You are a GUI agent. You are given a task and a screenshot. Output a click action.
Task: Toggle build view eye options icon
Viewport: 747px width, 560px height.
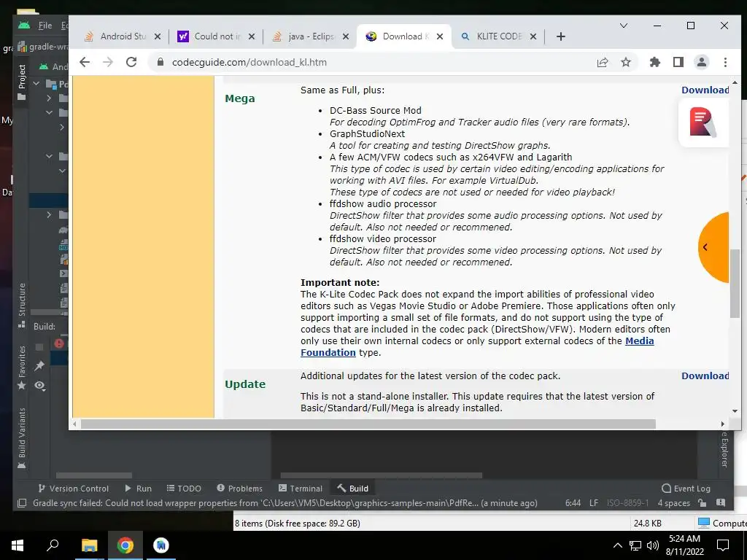coord(39,385)
